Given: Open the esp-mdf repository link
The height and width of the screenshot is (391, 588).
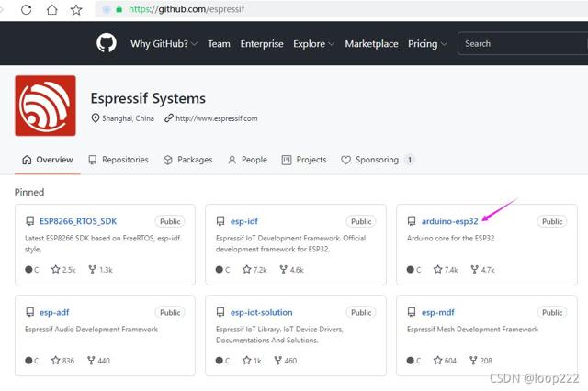Looking at the screenshot, I should (437, 312).
